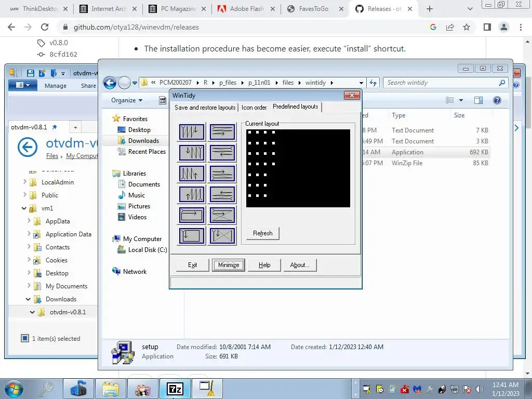Screen dimensions: 532x399
Task: Apply row layout starting top-left, arrow right
Action: (x=222, y=131)
